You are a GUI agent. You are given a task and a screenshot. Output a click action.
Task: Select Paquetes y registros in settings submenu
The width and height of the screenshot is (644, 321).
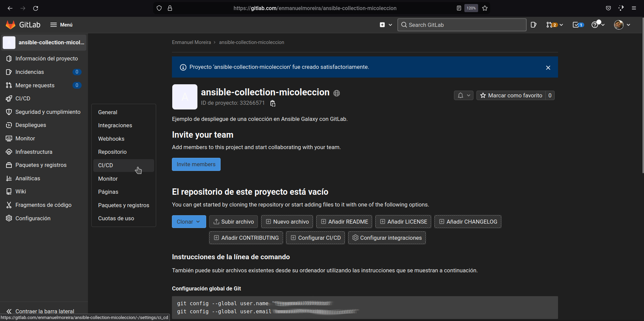tap(124, 205)
